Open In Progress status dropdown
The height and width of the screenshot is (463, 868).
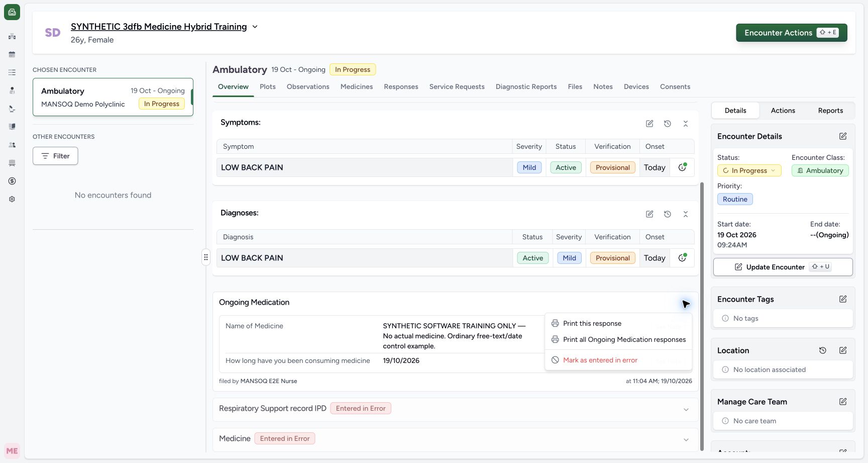749,170
